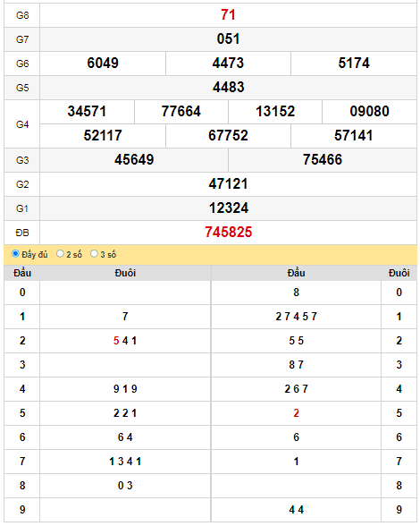Click the red 5 in head row 2

point(116,341)
